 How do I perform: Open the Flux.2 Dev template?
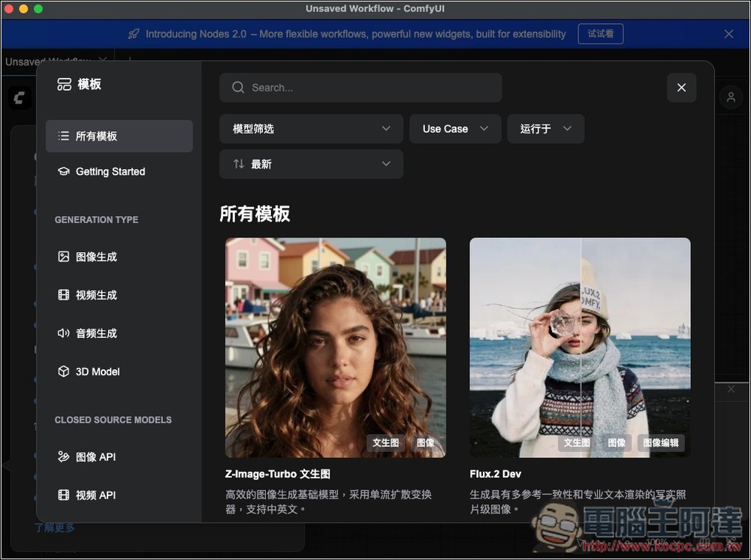580,348
